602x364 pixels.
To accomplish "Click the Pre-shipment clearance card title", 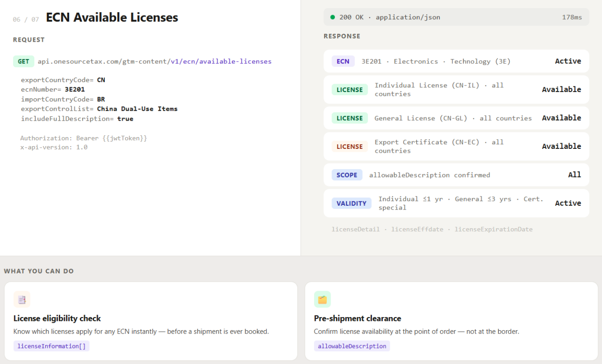I will click(x=357, y=318).
